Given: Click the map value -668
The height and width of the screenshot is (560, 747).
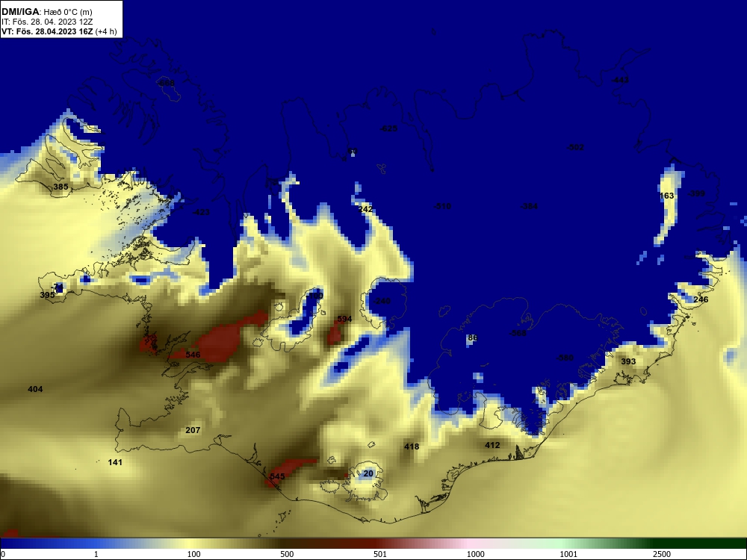Looking at the screenshot, I should (x=165, y=84).
